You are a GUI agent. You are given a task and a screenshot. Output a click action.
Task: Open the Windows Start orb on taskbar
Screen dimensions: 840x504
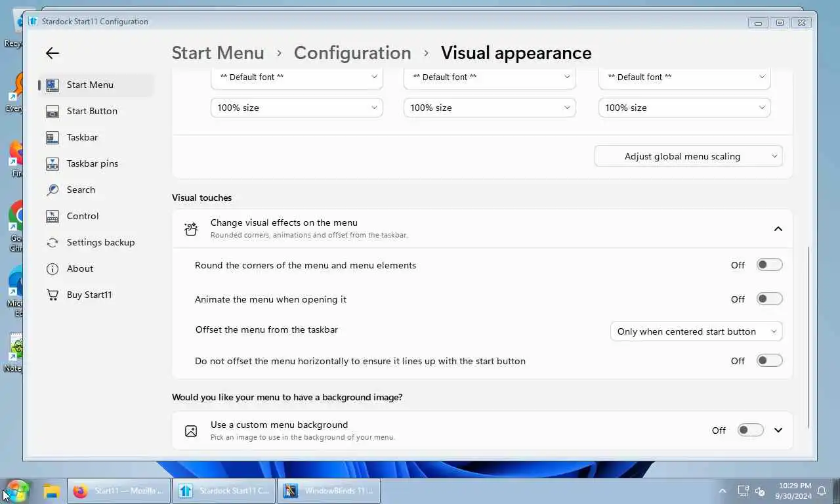point(17,491)
